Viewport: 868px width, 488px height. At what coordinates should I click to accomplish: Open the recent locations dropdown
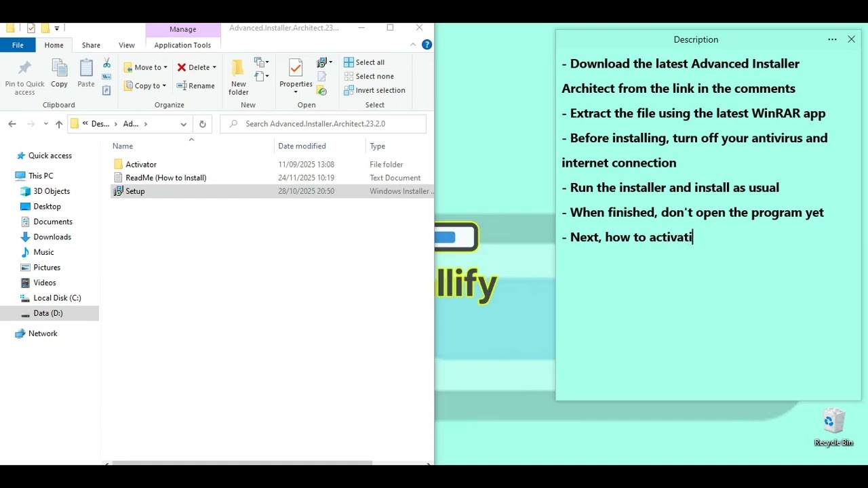click(45, 124)
